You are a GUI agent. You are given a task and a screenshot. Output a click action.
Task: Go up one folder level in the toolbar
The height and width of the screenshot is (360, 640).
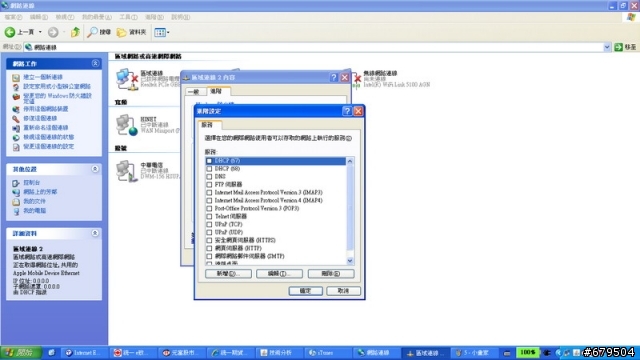[75, 32]
